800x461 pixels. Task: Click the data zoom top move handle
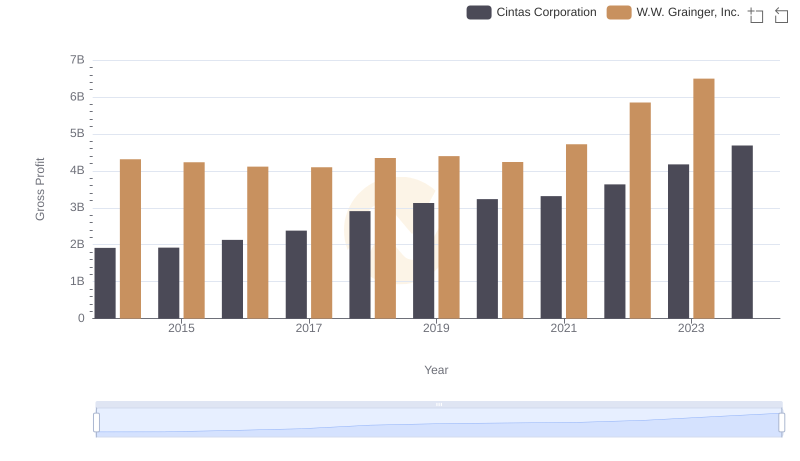(439, 404)
